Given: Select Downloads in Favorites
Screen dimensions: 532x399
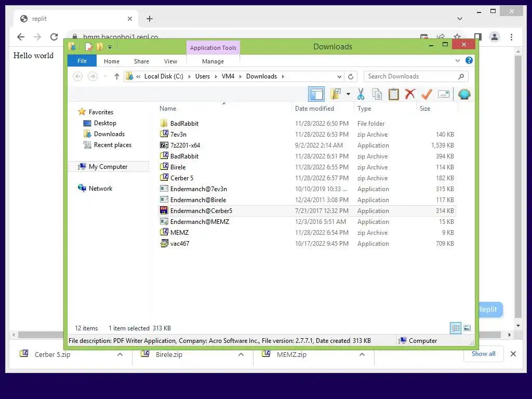Looking at the screenshot, I should click(109, 134).
